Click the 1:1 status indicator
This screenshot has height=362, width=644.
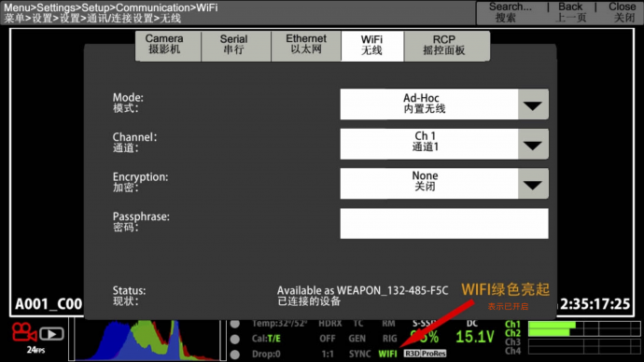pos(328,354)
